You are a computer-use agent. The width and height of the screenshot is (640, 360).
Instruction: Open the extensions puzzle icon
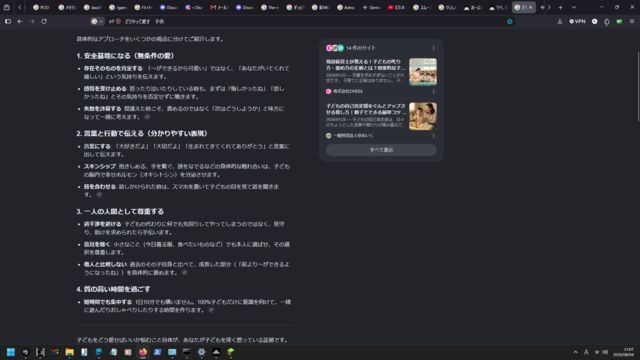coord(607,22)
